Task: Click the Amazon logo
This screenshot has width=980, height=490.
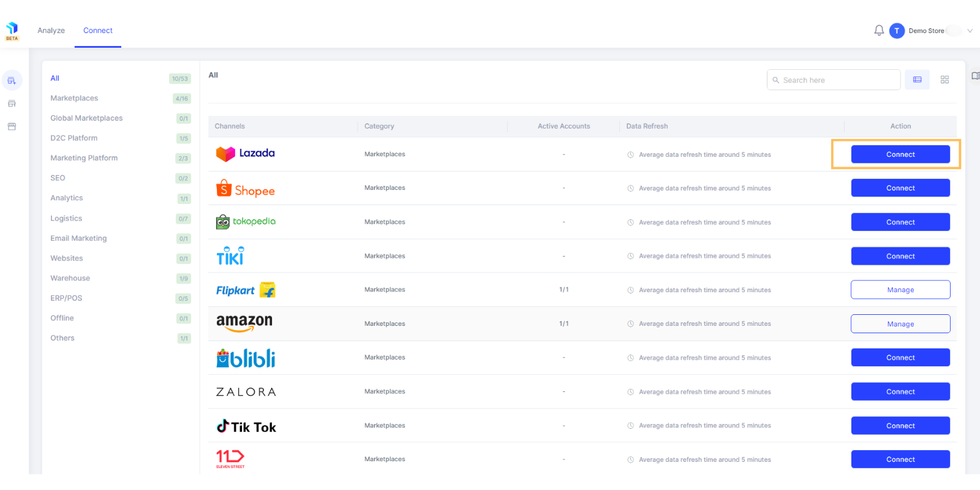Action: (244, 323)
